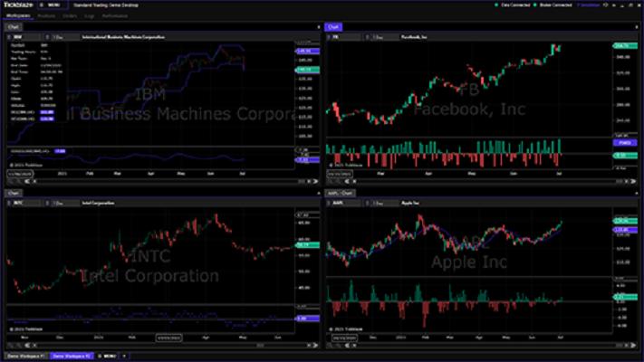The height and width of the screenshot is (362, 644).
Task: Click the icon before AAPL chart's 1 Day timeframe
Action: (x=367, y=203)
